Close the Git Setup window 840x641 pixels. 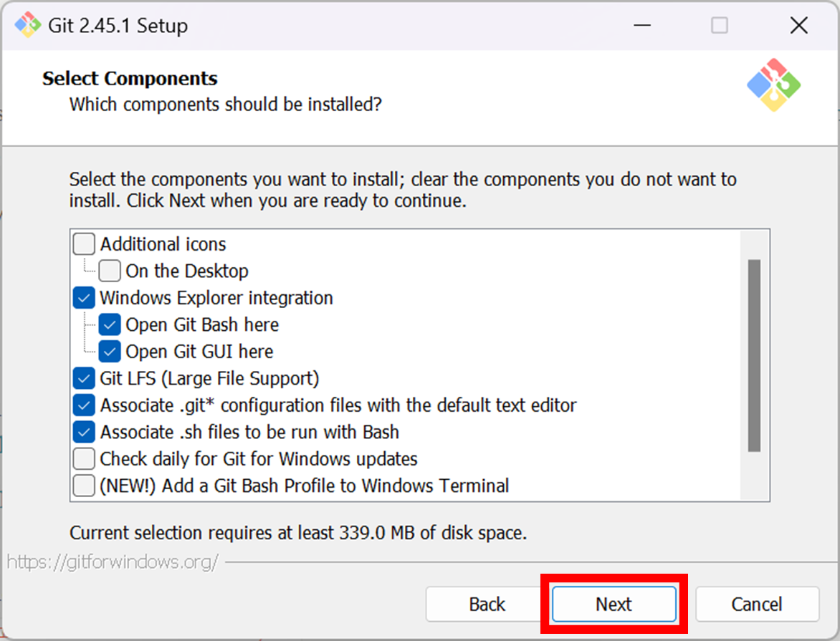(x=798, y=25)
